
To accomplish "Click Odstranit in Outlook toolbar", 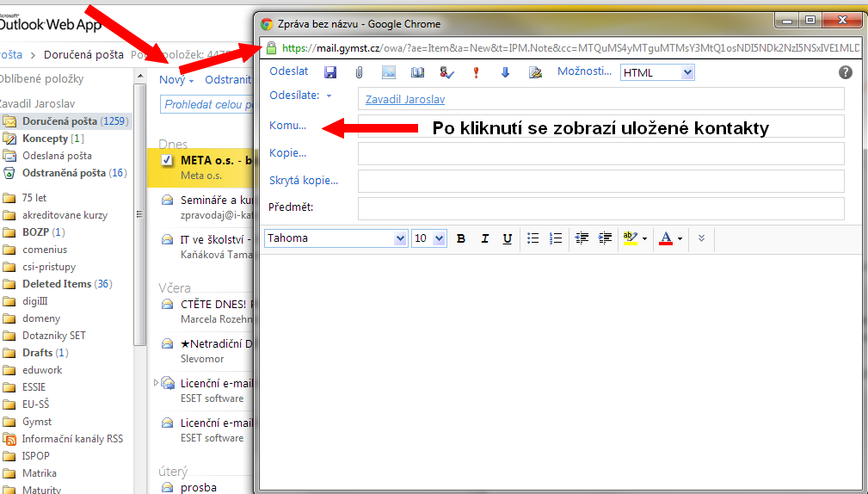I will (228, 80).
